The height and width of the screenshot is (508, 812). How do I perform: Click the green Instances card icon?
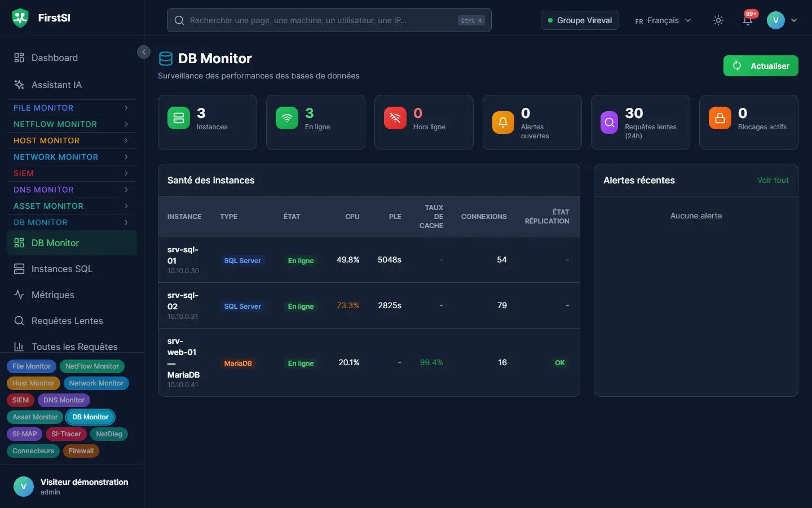[179, 118]
